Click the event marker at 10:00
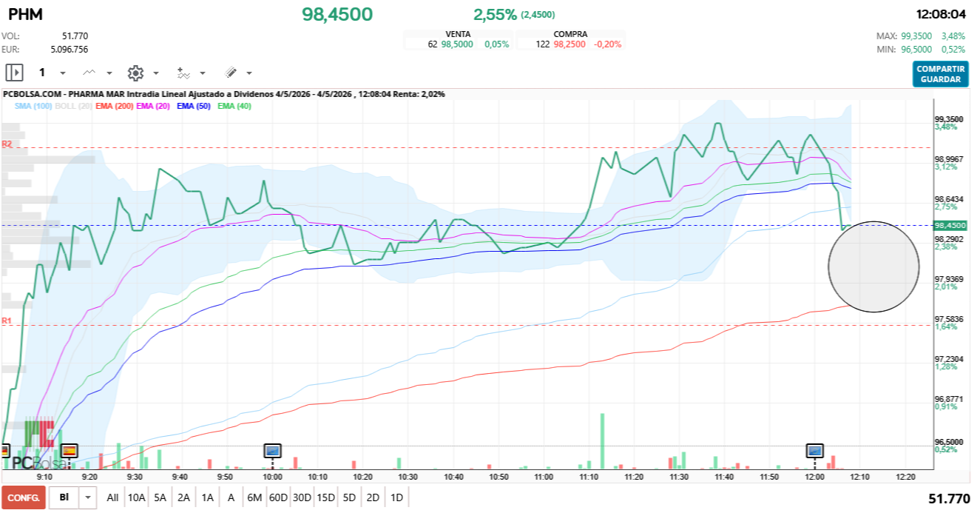Image resolution: width=980 pixels, height=513 pixels. tap(273, 450)
